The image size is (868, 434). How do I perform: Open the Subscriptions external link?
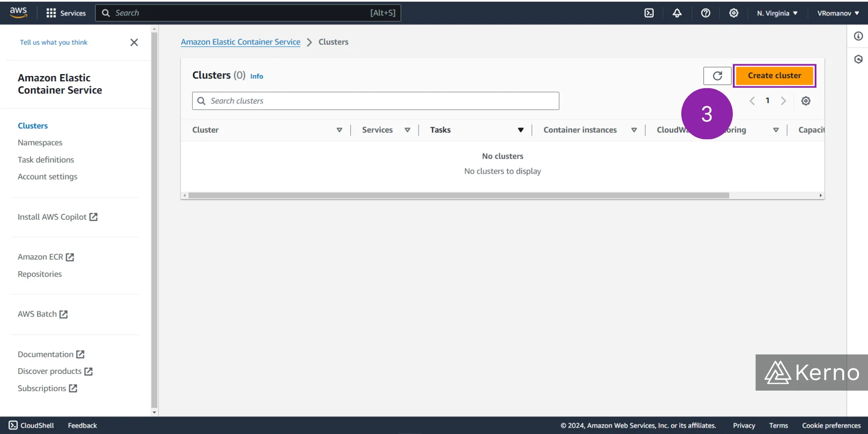coord(47,388)
